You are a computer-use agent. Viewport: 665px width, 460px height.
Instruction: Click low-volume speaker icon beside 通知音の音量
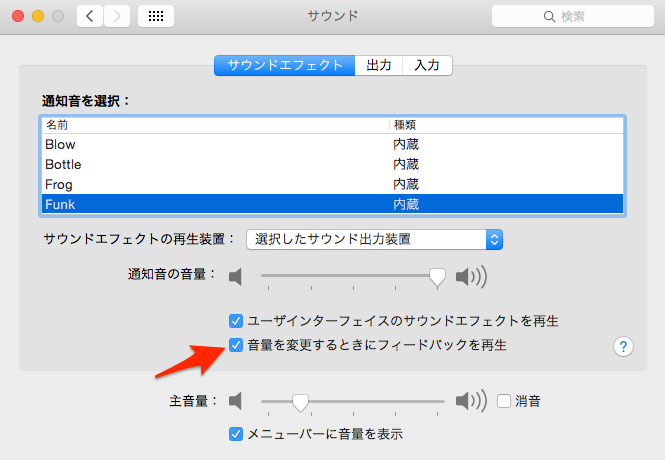coord(235,277)
